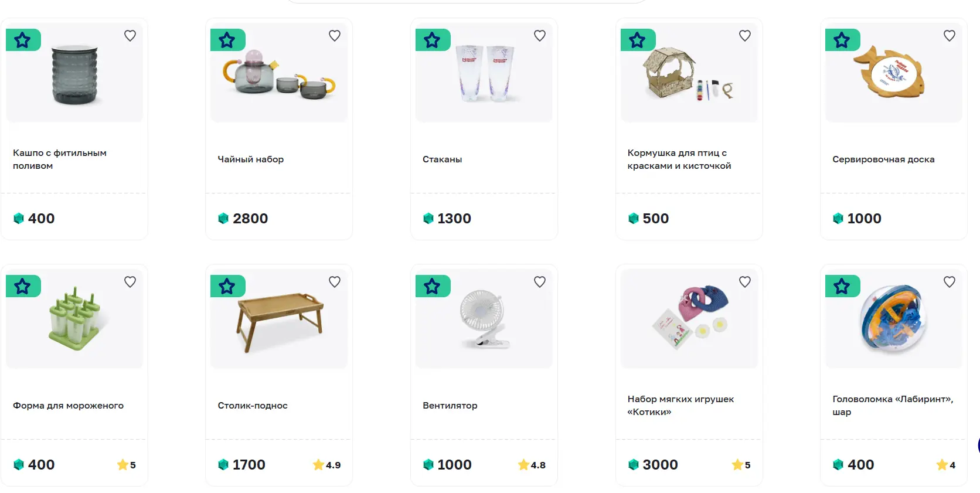Open the Стаканы product title
The width and height of the screenshot is (980, 493).
(443, 159)
